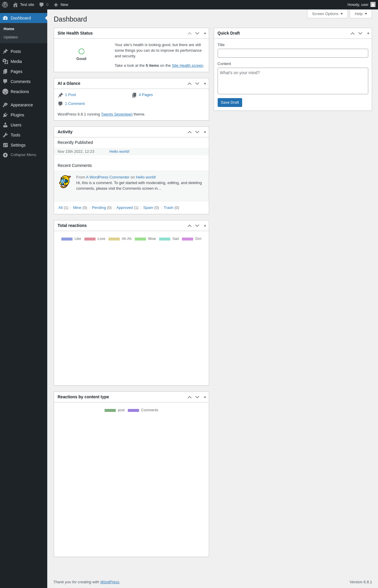Open the WordPress footer link

pos(110,582)
